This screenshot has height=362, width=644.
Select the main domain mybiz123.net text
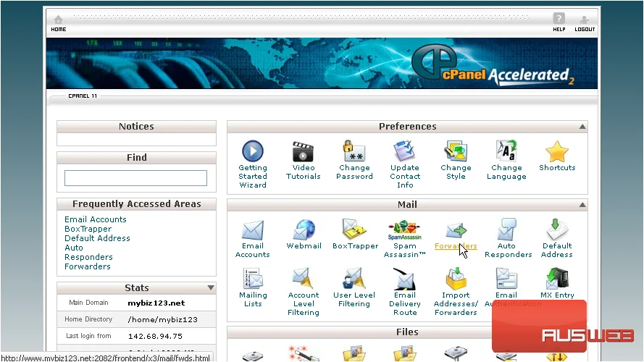pyautogui.click(x=156, y=303)
